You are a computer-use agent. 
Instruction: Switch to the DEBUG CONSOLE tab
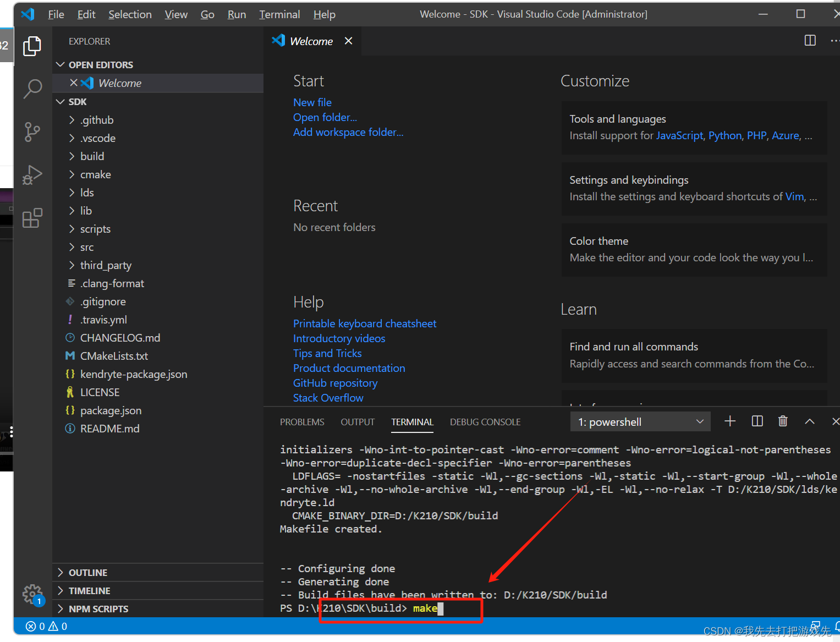coord(485,422)
